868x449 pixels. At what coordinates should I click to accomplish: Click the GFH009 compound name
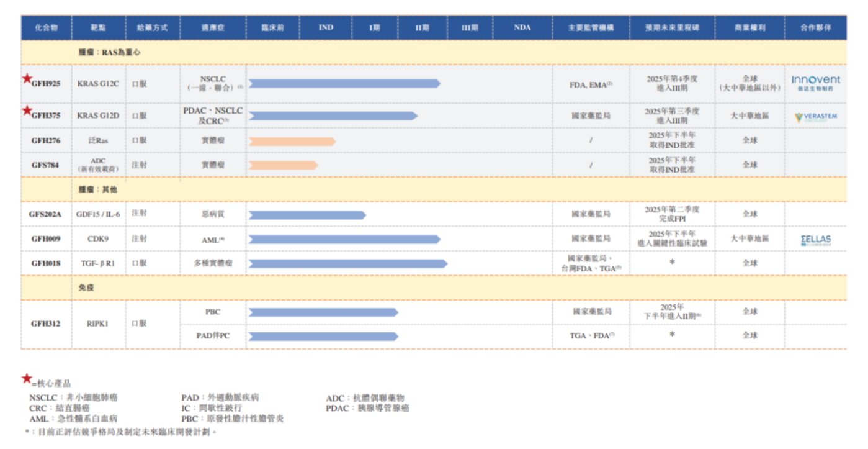tap(46, 238)
